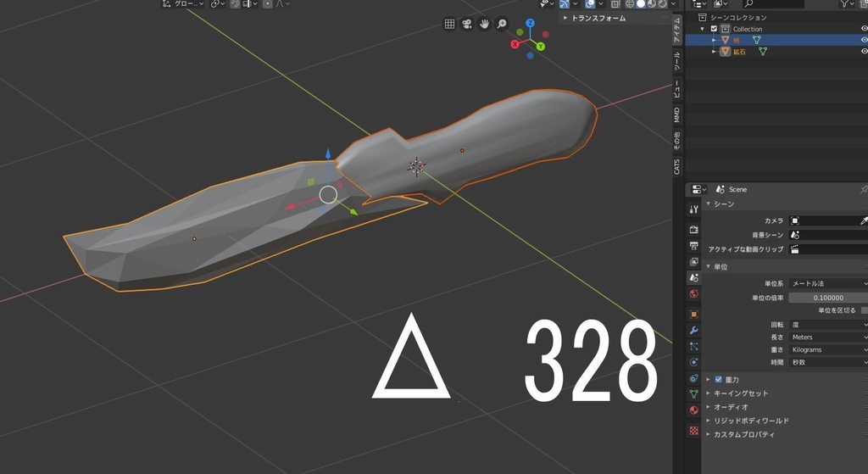Open the Modifiers wrench icon

693,330
